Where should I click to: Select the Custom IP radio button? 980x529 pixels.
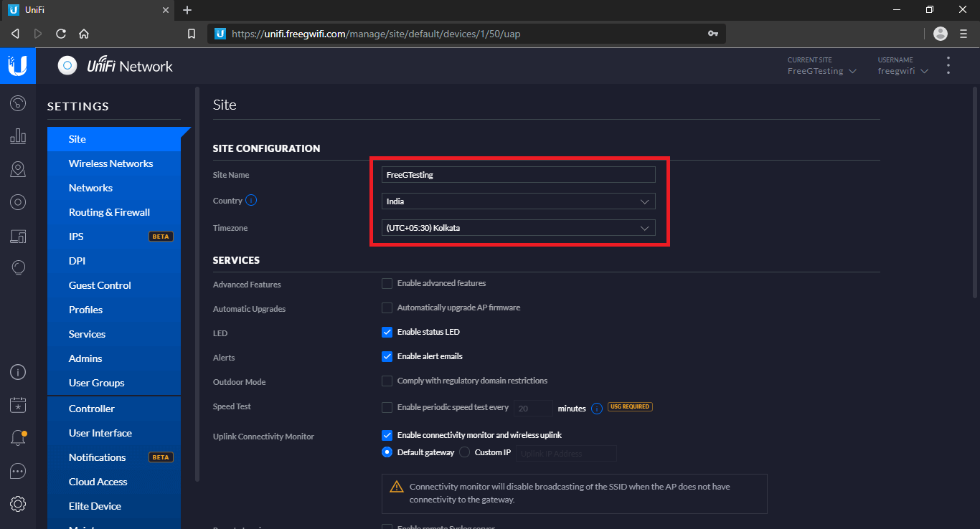464,452
